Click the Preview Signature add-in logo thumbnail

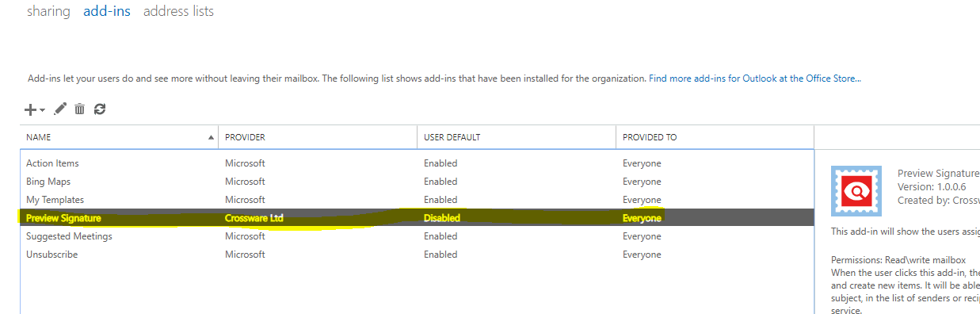pyautogui.click(x=856, y=191)
